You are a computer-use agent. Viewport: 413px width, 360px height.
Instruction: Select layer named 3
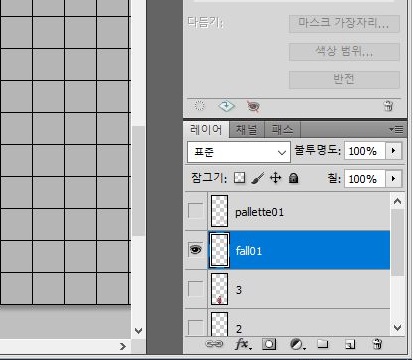pyautogui.click(x=239, y=290)
